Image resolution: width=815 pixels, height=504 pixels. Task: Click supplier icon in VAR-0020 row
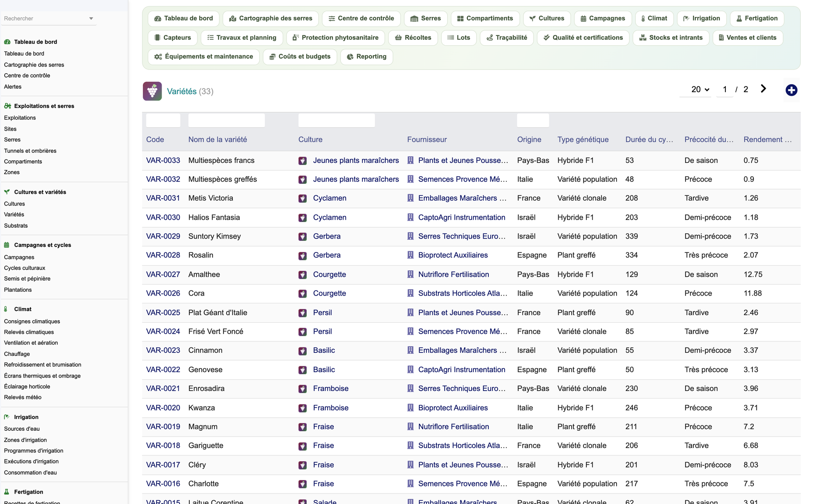410,408
